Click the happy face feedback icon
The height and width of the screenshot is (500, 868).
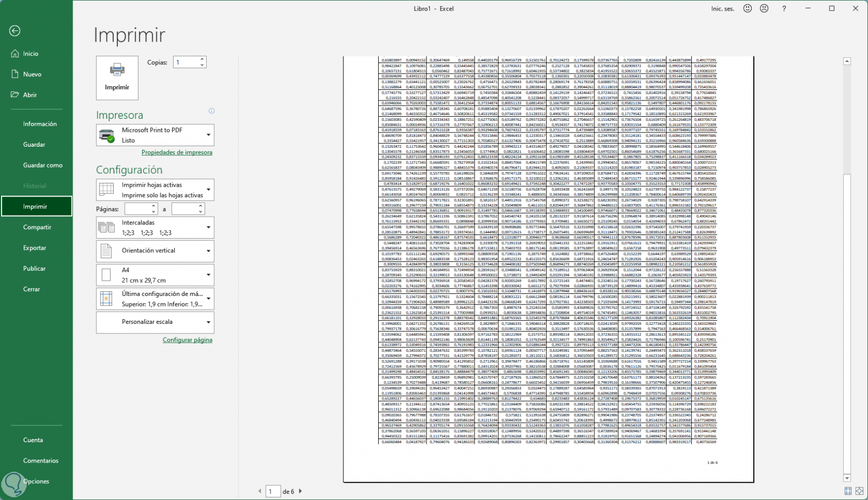pyautogui.click(x=747, y=8)
